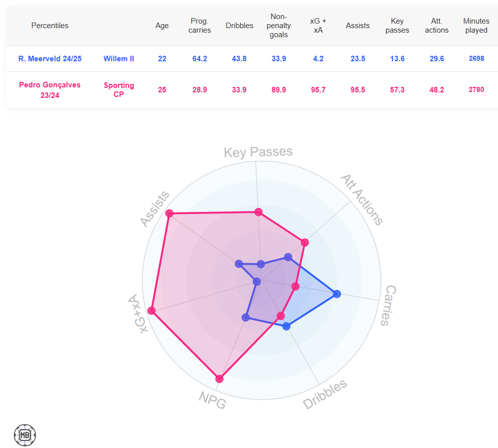Click the Percentiles header cell

pos(50,26)
